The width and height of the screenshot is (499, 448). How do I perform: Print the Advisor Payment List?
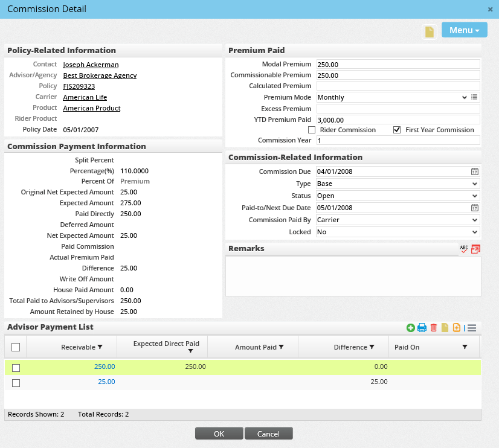(422, 328)
